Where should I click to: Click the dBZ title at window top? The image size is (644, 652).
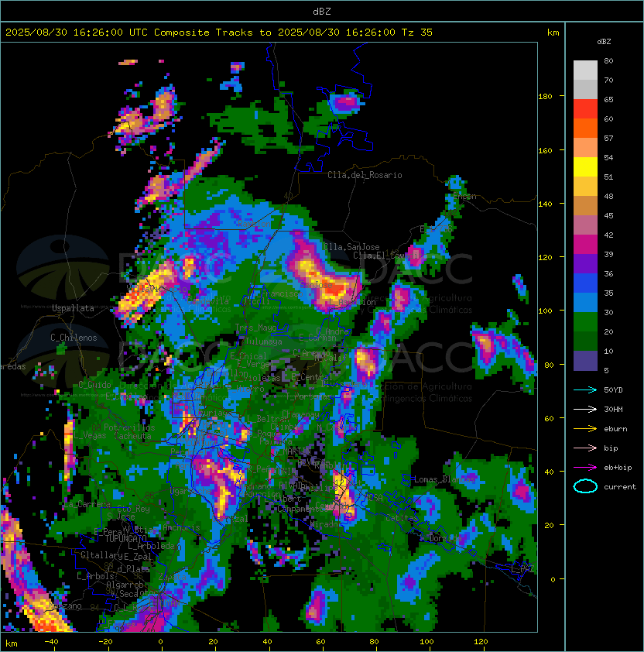tap(322, 12)
